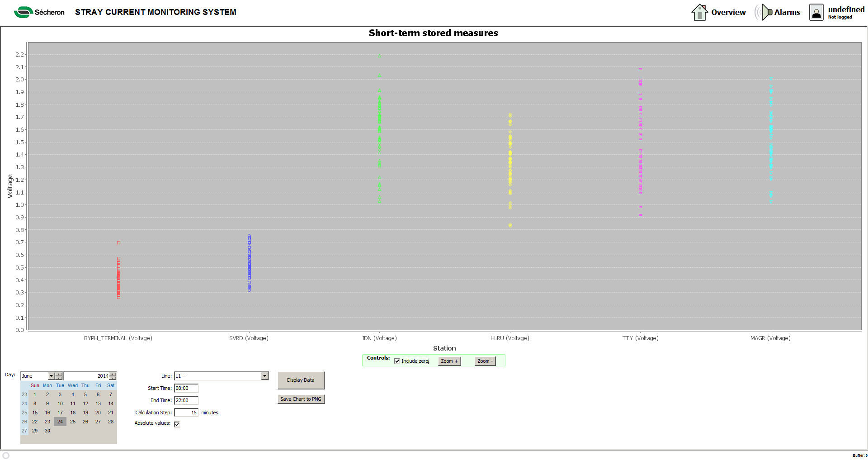Click week number 25 in the calendar
This screenshot has width=868, height=460.
pyautogui.click(x=24, y=413)
